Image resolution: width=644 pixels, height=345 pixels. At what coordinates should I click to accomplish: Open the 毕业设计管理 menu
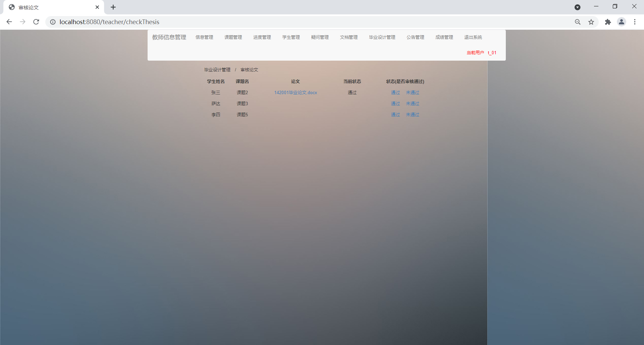pyautogui.click(x=382, y=37)
